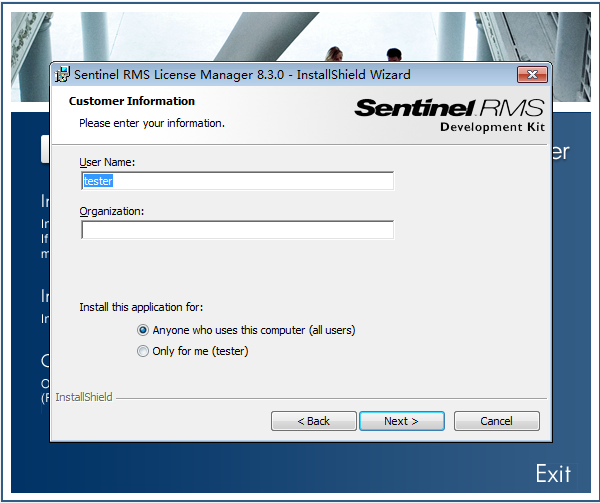Image resolution: width=600 pixels, height=503 pixels.
Task: Click Exit on the background installer screen
Action: coord(552,473)
